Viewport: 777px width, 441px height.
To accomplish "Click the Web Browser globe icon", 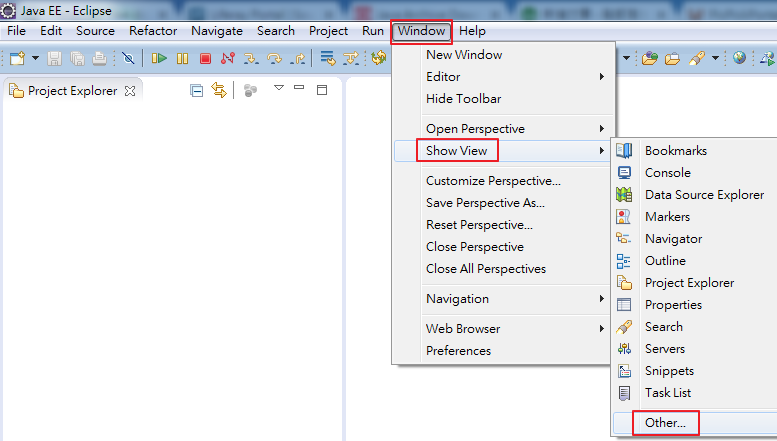I will [739, 58].
